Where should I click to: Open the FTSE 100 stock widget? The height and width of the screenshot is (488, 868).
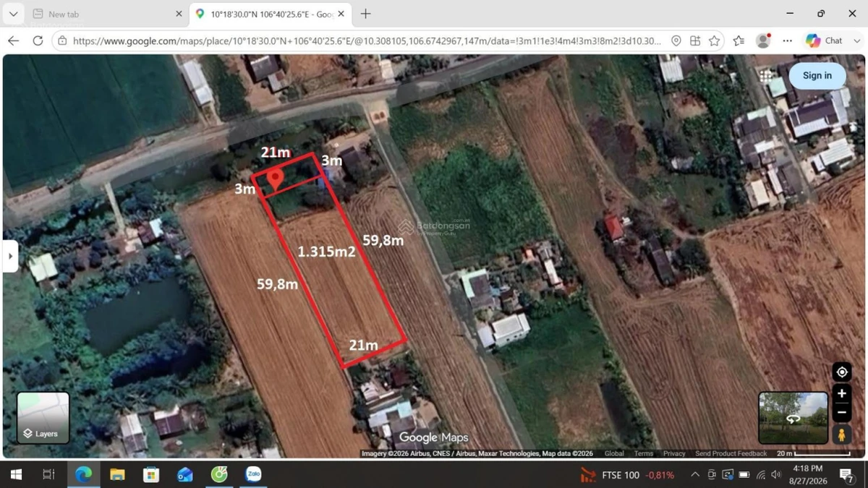tap(627, 475)
